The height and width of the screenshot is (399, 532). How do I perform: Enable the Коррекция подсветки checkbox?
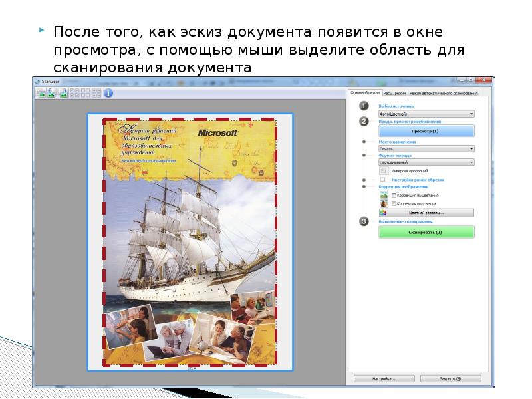pos(394,204)
